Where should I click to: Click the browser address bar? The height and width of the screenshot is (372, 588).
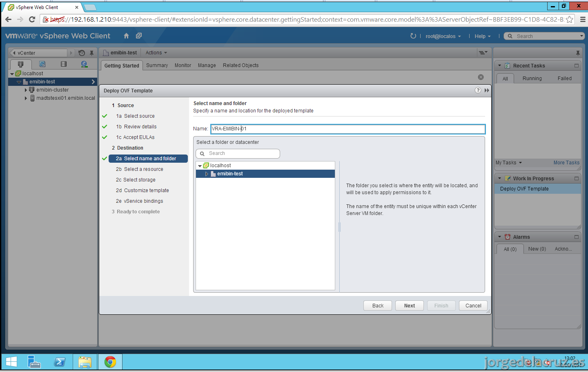pyautogui.click(x=306, y=19)
